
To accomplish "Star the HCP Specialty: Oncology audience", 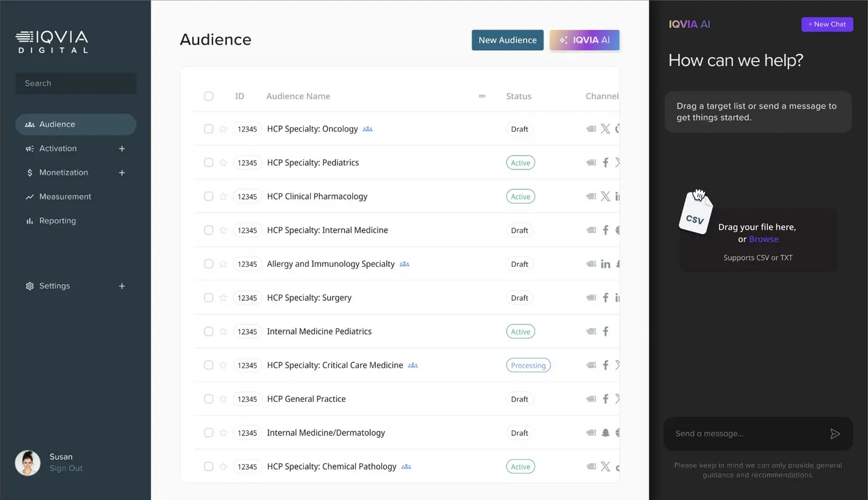I will click(223, 129).
